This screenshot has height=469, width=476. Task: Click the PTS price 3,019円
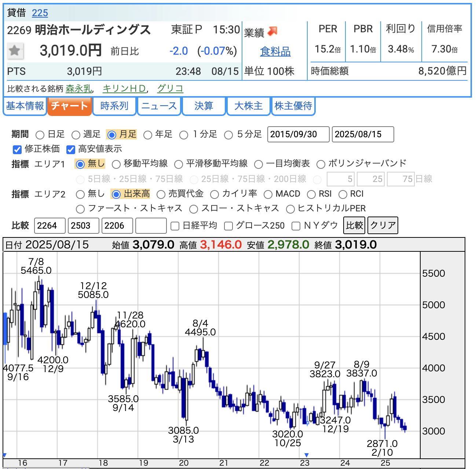pyautogui.click(x=84, y=71)
